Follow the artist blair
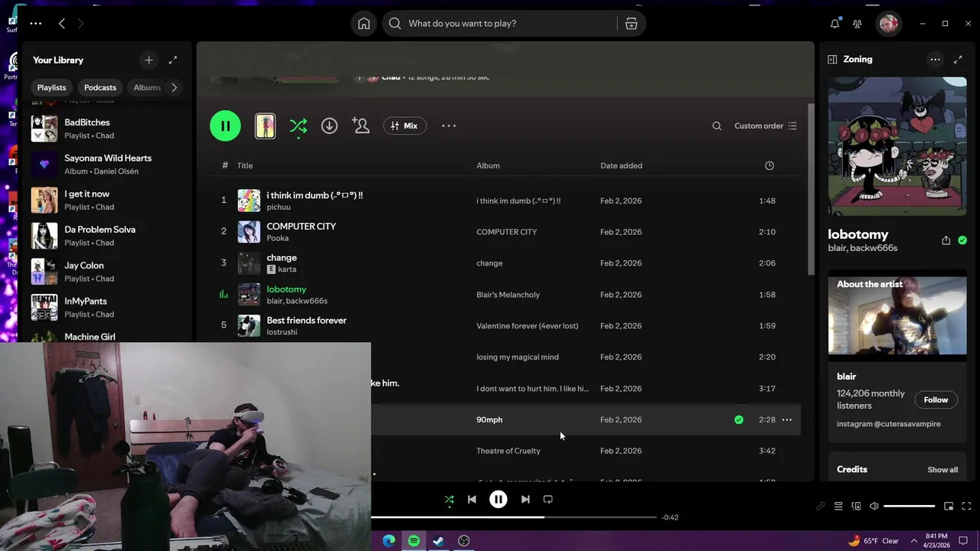This screenshot has width=980, height=551. point(936,399)
